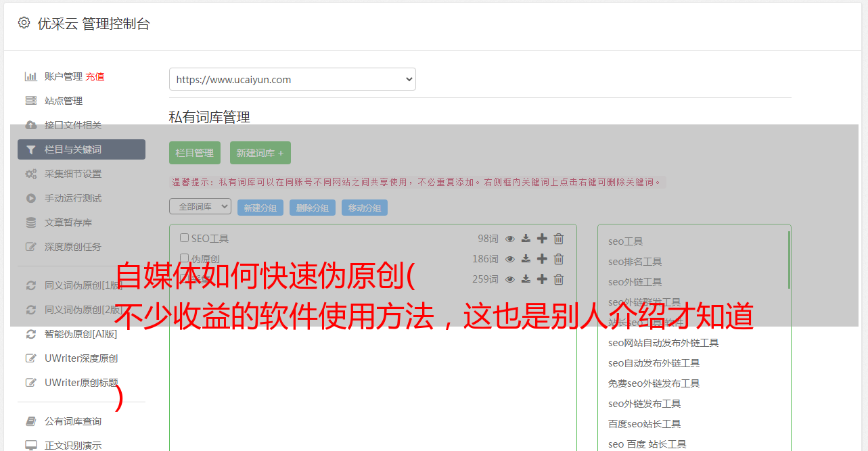
Task: Open the https://www.ucaiyun.com site dropdown
Action: point(292,79)
